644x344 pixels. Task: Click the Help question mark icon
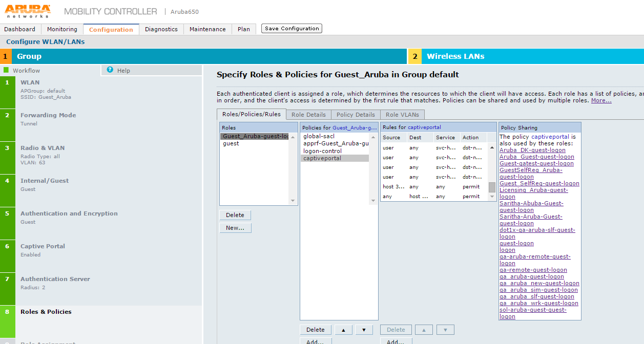click(110, 70)
